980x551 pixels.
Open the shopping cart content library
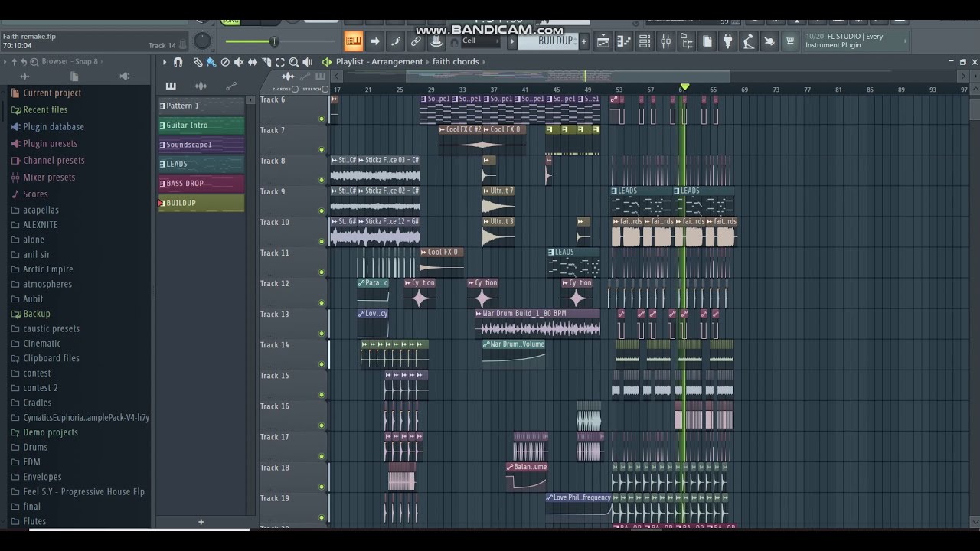(x=790, y=42)
